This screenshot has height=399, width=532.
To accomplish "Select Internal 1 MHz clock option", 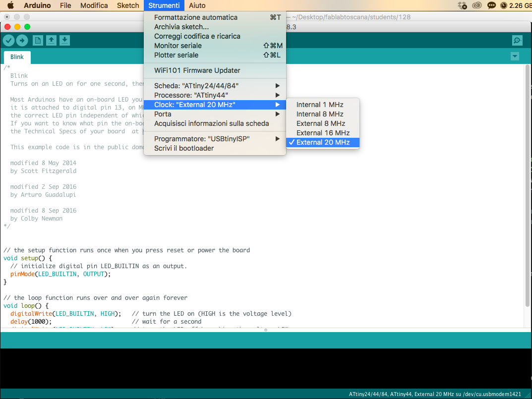I will point(323,105).
